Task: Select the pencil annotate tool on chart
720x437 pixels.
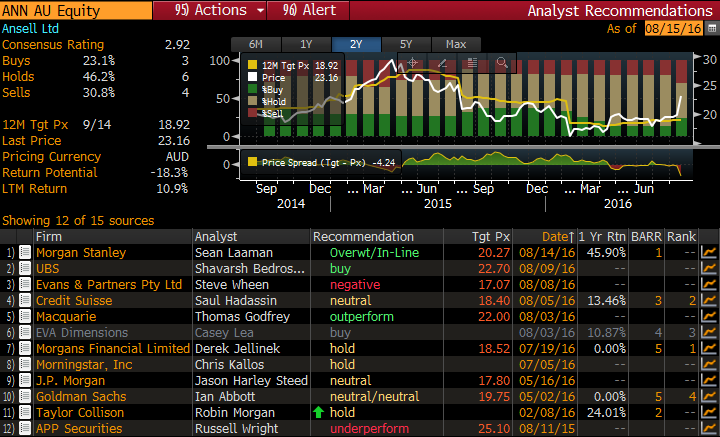Action: point(442,63)
